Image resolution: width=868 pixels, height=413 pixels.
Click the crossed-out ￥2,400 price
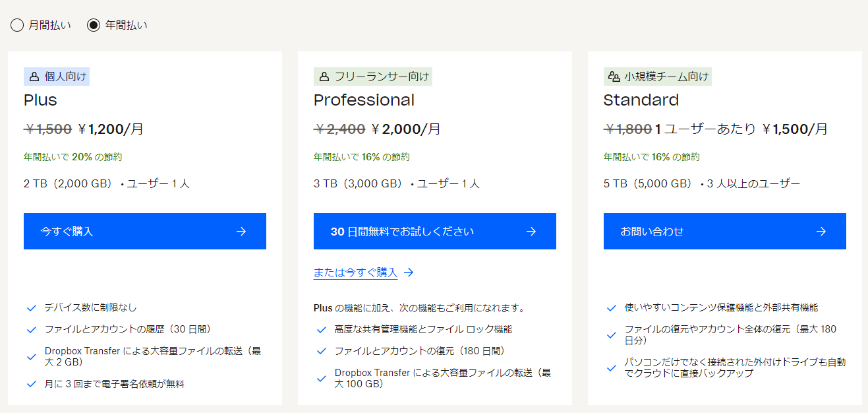point(340,129)
